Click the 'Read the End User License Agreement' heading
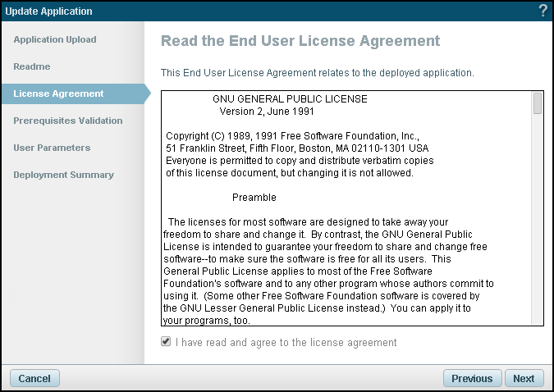Screen dimensions: 554x392 coord(300,41)
